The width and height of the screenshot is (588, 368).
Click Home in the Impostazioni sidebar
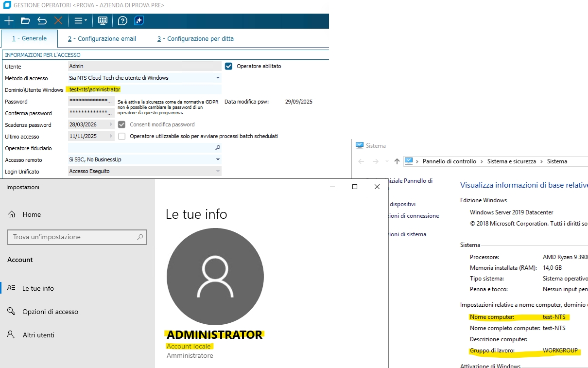(32, 214)
